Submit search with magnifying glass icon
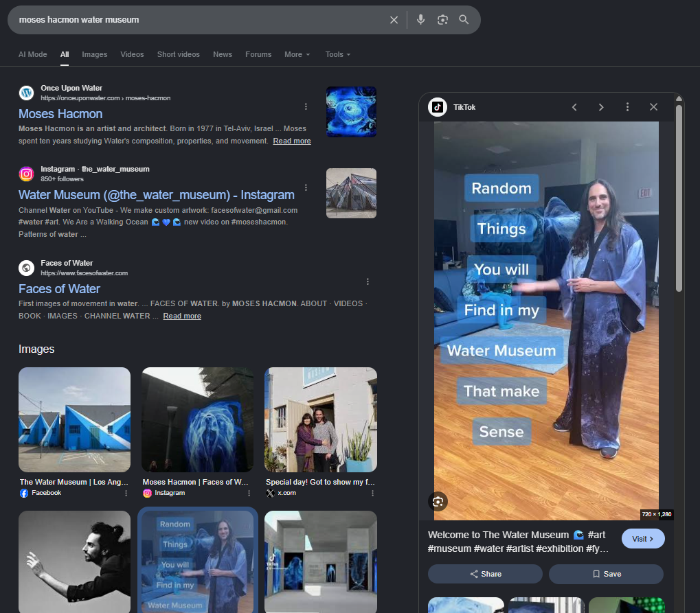Viewport: 700px width, 613px height. 464,20
